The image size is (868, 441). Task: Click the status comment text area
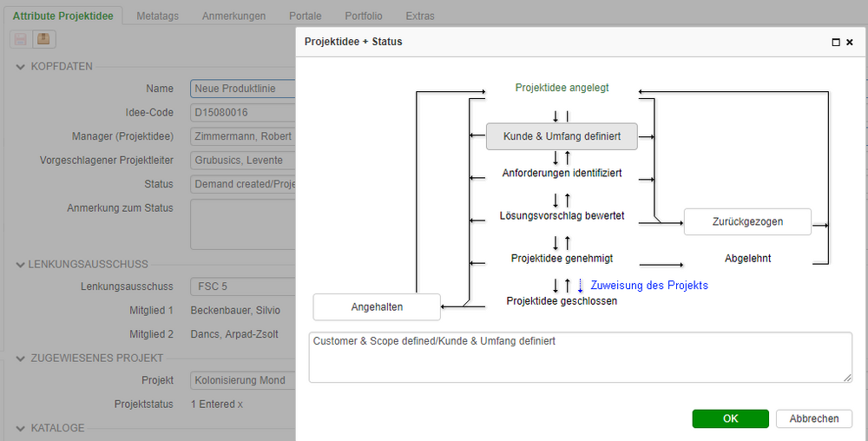click(580, 358)
